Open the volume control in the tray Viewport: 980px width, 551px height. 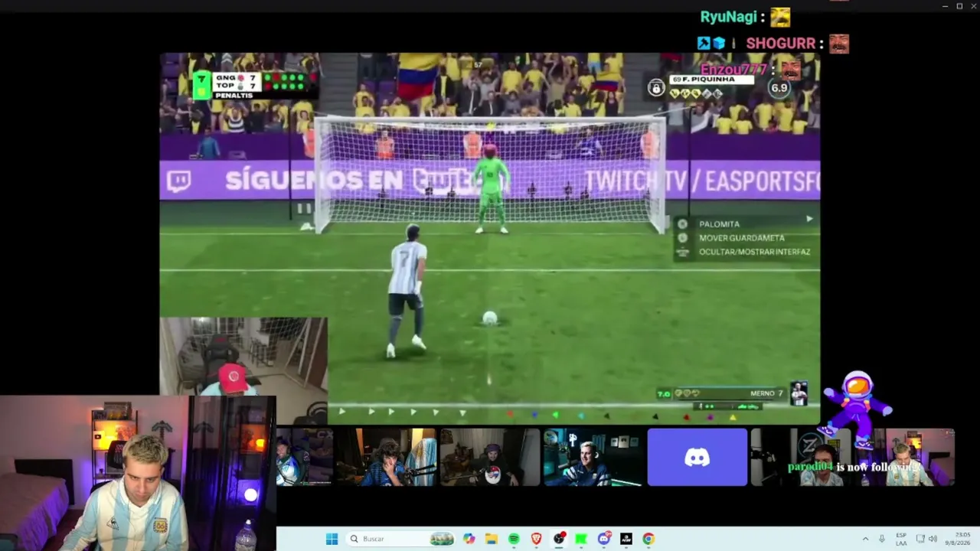tap(933, 539)
